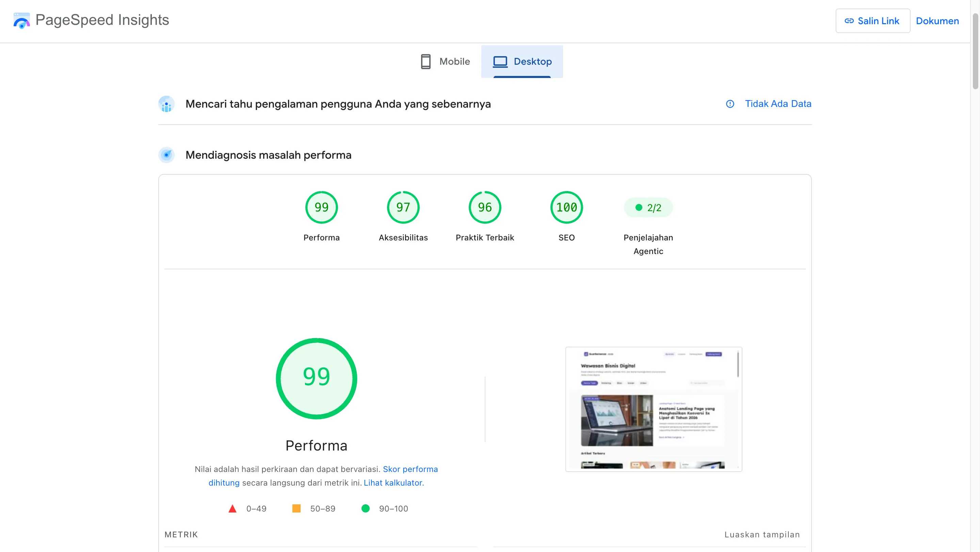
Task: Click the performance diagnosis radar icon
Action: click(166, 155)
